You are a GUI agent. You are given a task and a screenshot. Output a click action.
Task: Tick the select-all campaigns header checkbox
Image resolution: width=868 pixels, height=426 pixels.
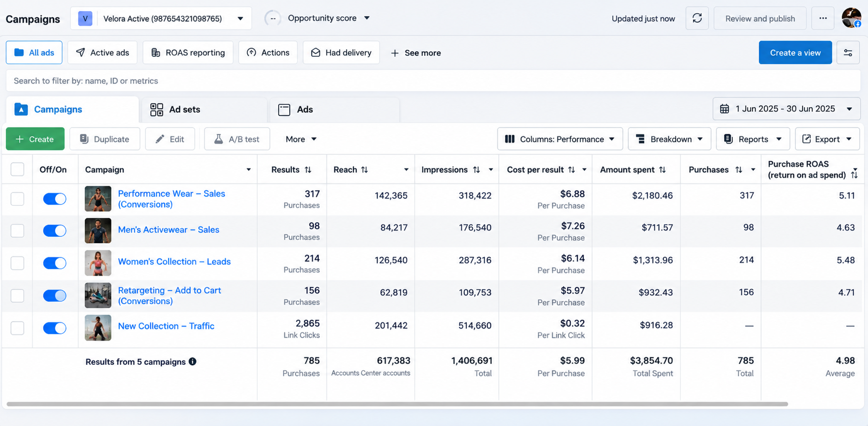pyautogui.click(x=17, y=169)
